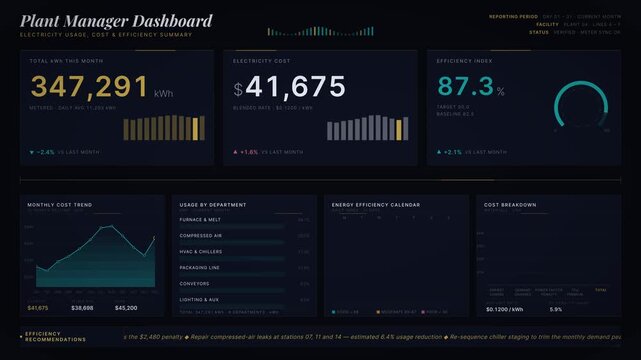This screenshot has height=360, width=641.
Task: Click the Total kWh This Month card label
Action: tap(66, 61)
